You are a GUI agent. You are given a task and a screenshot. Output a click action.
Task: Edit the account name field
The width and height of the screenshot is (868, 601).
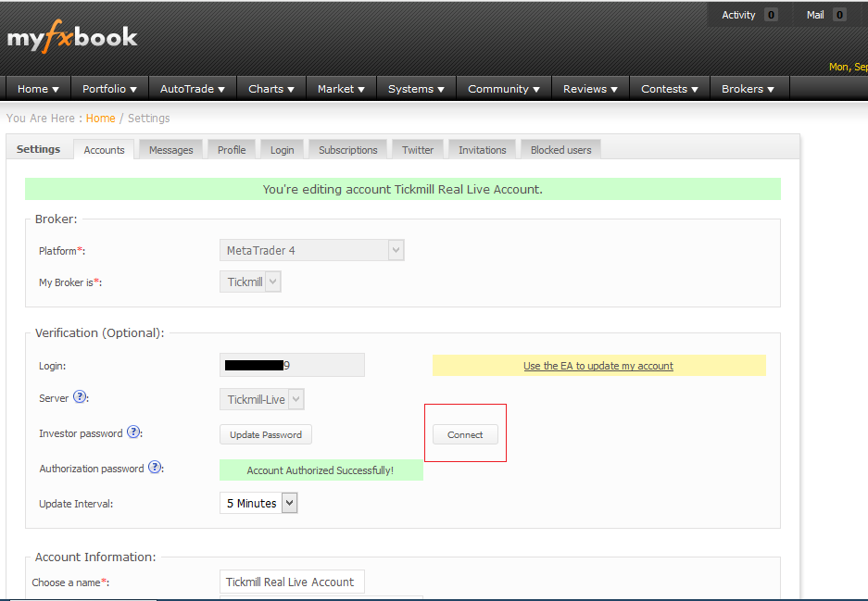click(293, 582)
